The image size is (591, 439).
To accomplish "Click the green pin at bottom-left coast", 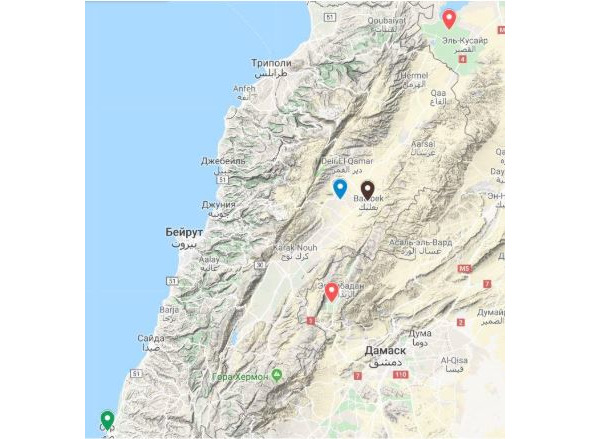I will [x=107, y=420].
